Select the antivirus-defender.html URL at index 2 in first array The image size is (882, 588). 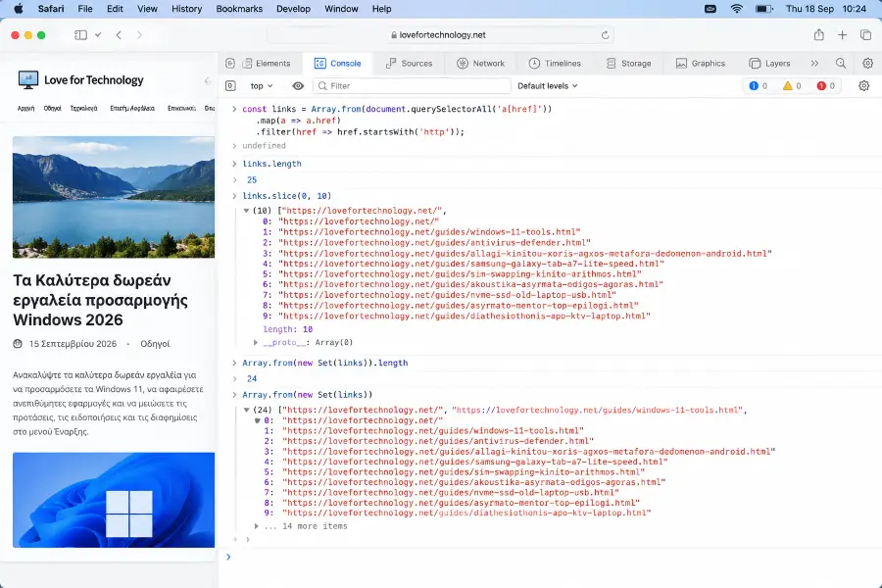(434, 243)
